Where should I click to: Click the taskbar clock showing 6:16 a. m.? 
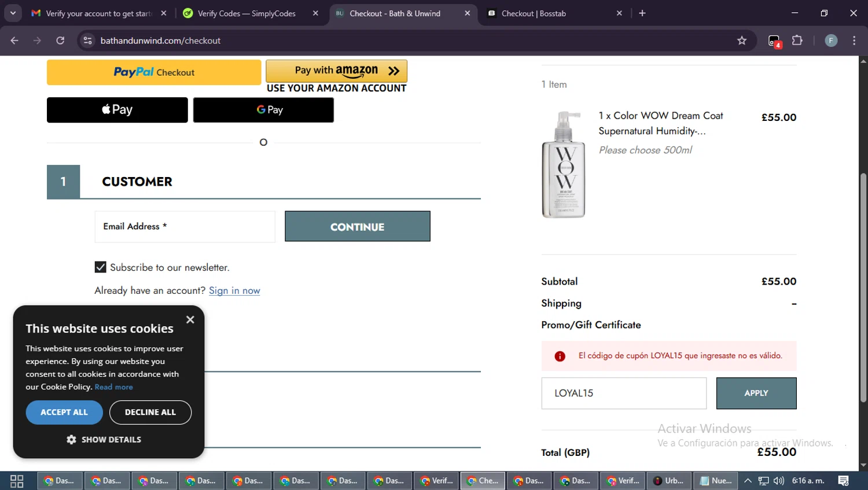808,481
